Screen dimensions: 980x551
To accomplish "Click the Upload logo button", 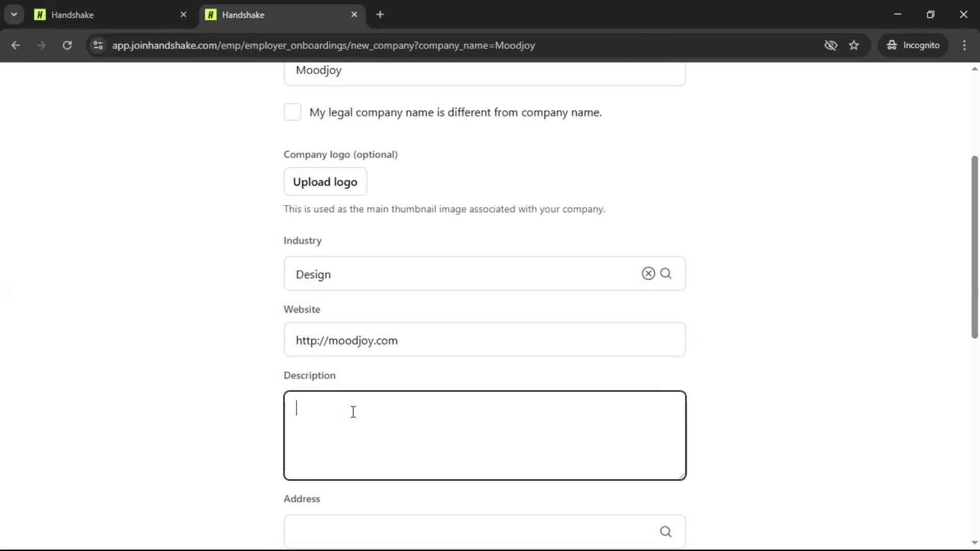I will point(325,182).
